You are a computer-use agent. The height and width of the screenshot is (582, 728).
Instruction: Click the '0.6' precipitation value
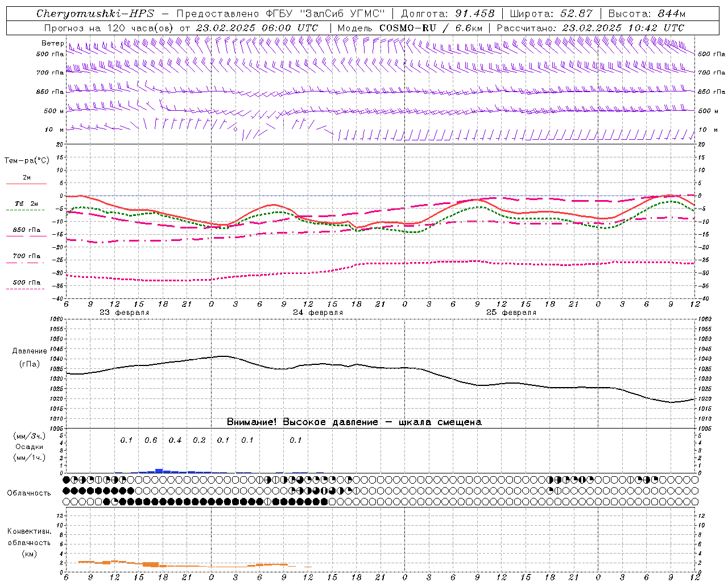(x=151, y=440)
